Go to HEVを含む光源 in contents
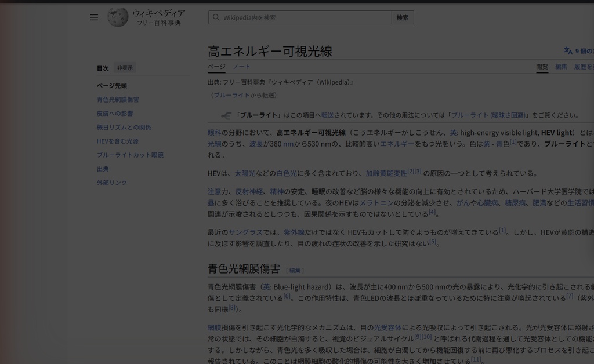Image resolution: width=594 pixels, height=364 pixels. (x=117, y=141)
